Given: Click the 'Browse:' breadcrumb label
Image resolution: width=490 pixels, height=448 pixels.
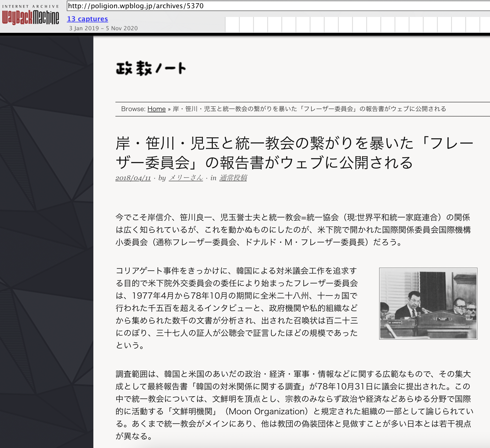Looking at the screenshot, I should (133, 109).
